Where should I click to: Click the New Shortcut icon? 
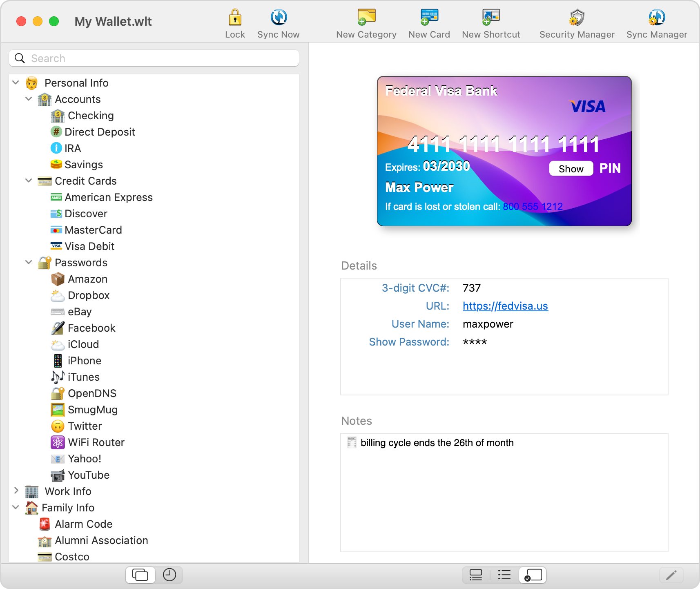pyautogui.click(x=491, y=17)
